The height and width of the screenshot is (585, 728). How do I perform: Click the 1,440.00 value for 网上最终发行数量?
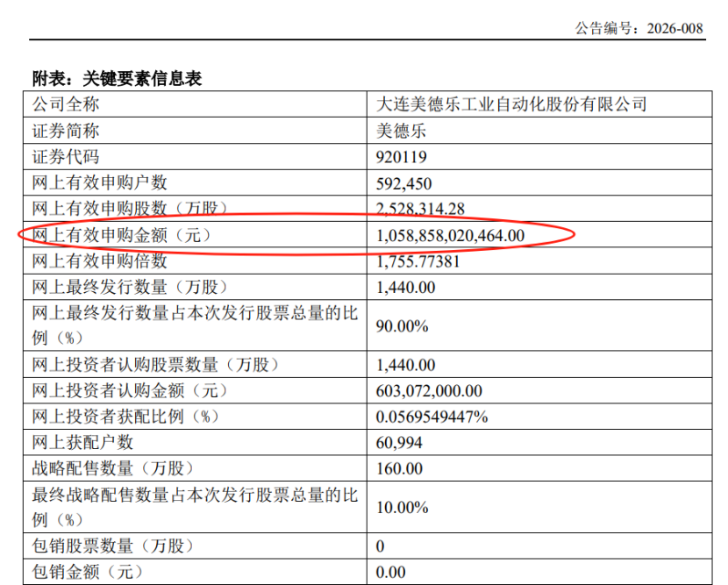pos(405,287)
